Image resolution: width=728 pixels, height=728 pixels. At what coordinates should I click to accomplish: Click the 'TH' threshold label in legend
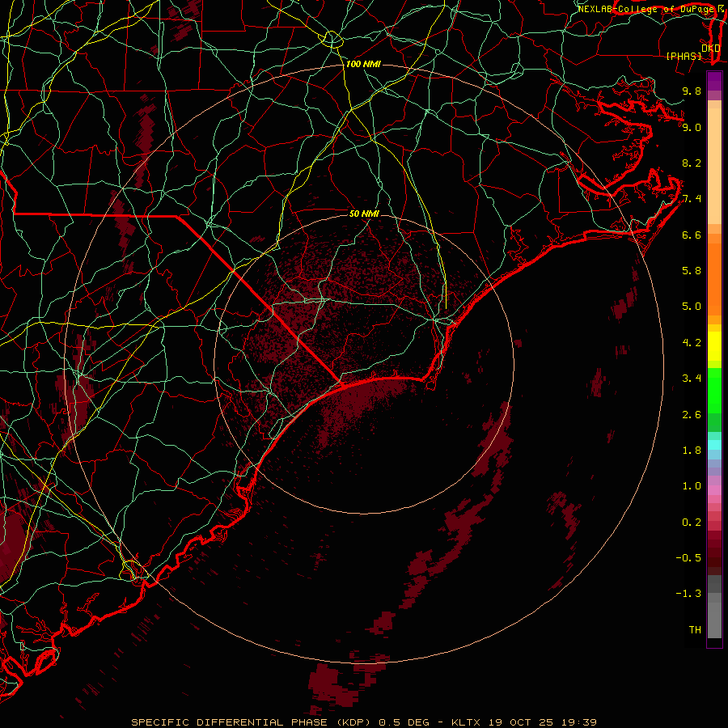tap(695, 630)
